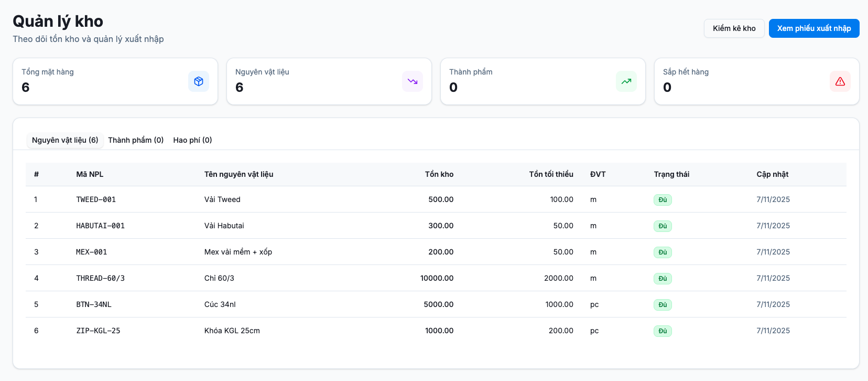Select the Khóa KGL 25cm row name

232,331
